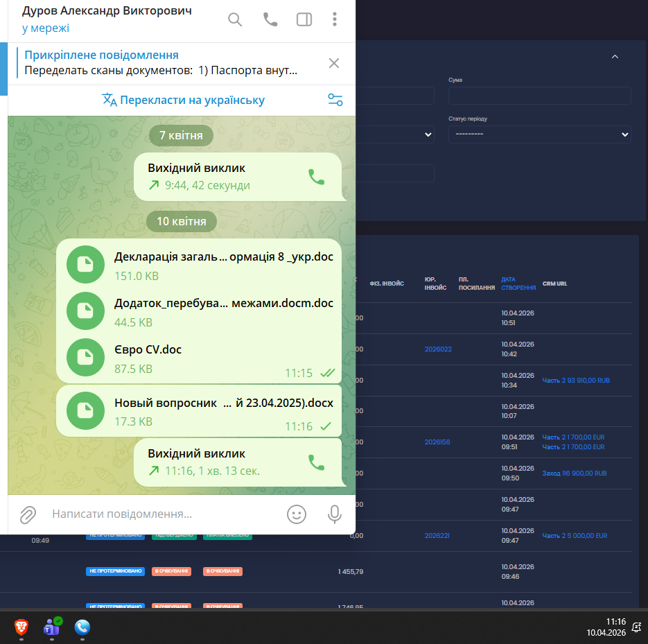The height and width of the screenshot is (644, 648).
Task: Open the chat three-dot menu
Action: [335, 19]
